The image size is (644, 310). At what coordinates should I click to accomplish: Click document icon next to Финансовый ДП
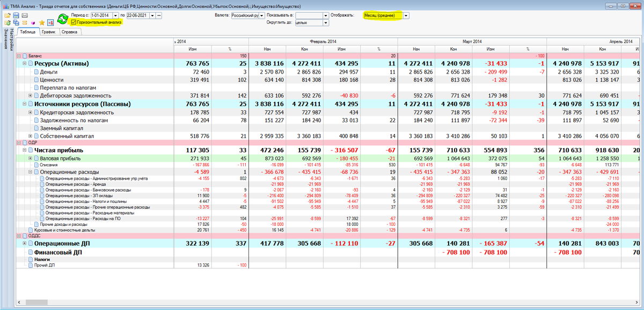[30, 252]
